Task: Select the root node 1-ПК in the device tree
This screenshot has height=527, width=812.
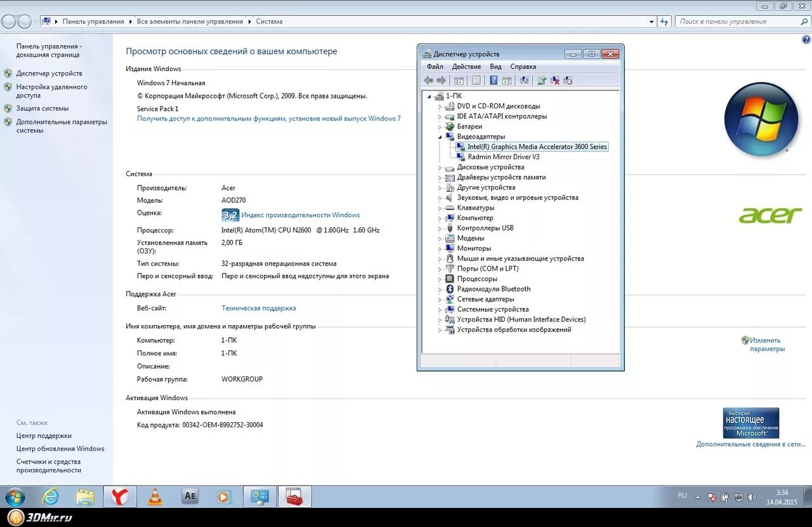Action: click(x=454, y=96)
